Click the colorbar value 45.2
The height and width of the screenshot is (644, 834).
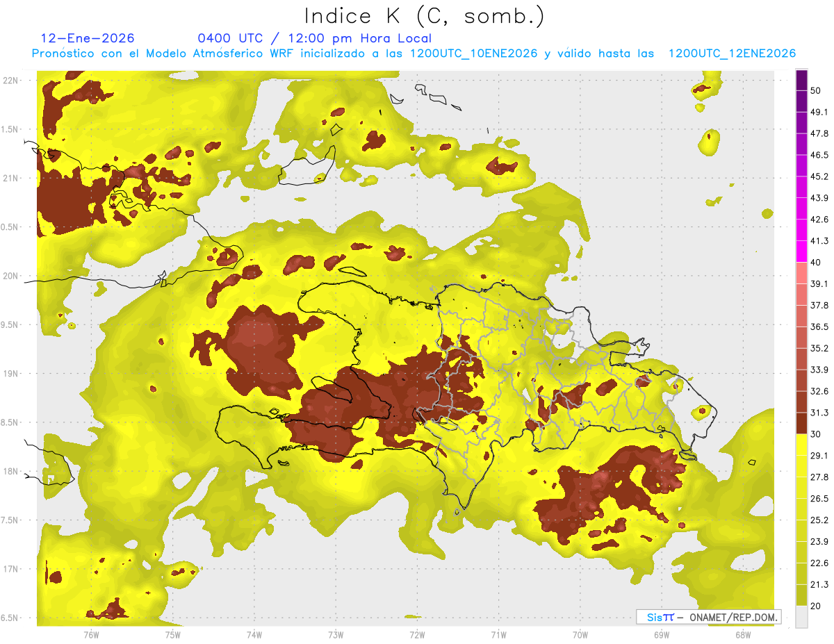coord(819,176)
